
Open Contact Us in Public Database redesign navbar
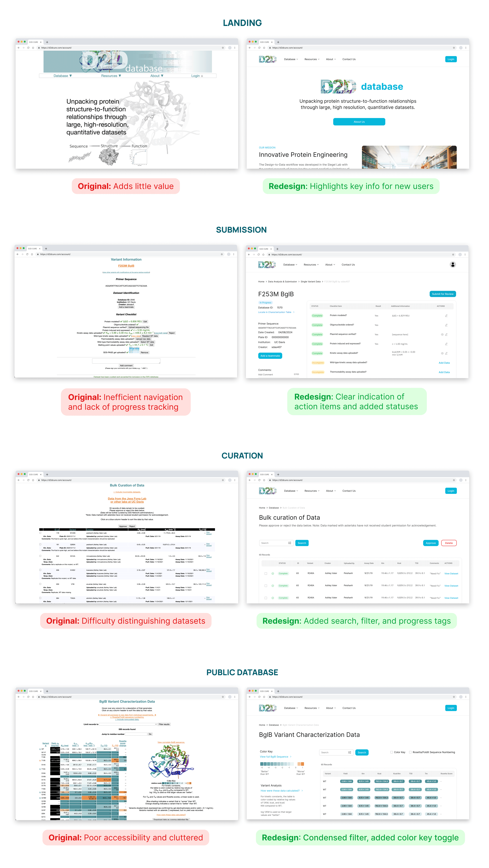tap(349, 708)
